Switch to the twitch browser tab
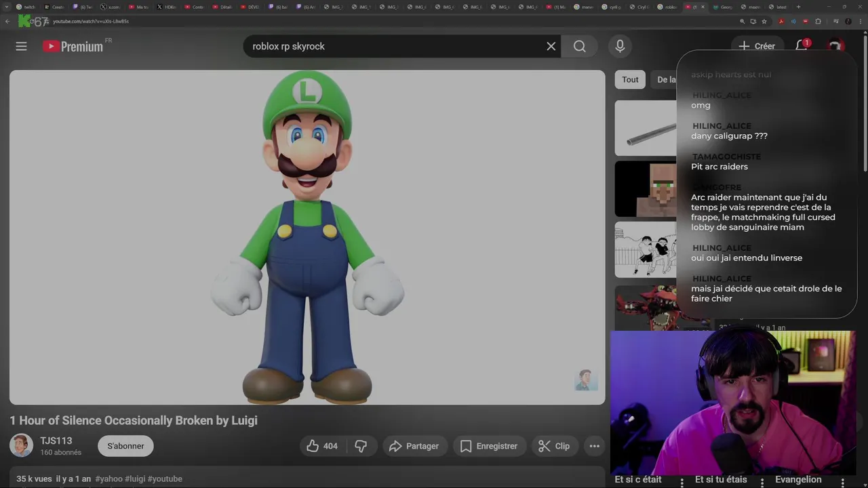Viewport: 868px width, 488px height. coord(27,7)
